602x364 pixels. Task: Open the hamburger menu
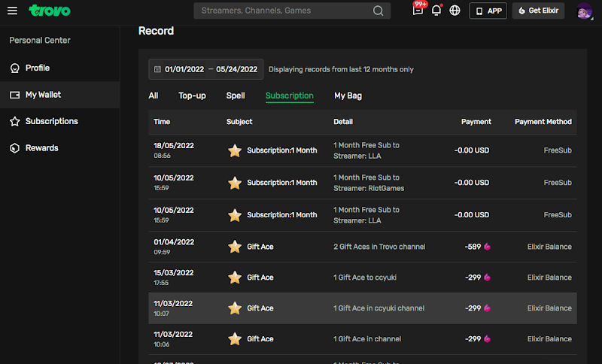click(x=12, y=11)
